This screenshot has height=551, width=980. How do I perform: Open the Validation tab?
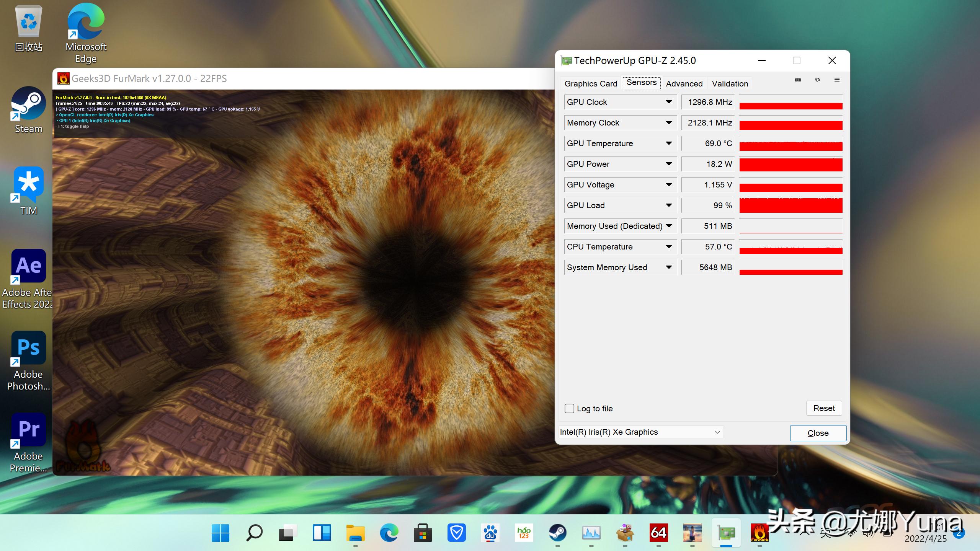click(730, 83)
